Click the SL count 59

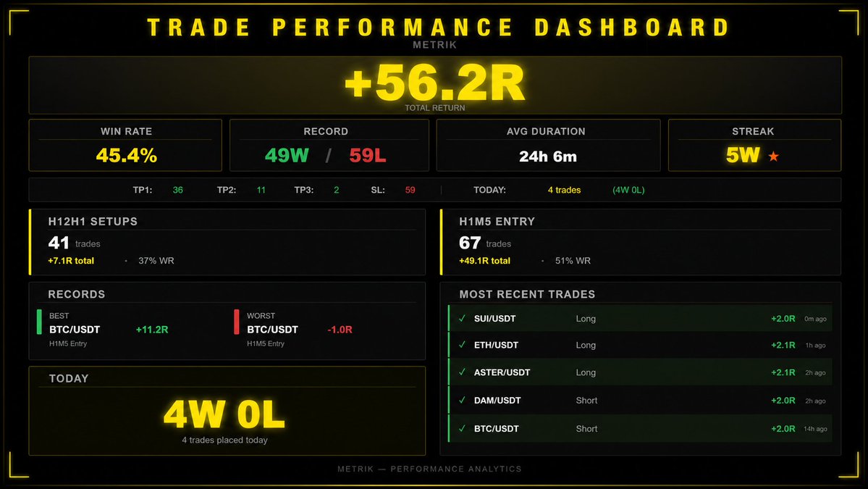410,190
